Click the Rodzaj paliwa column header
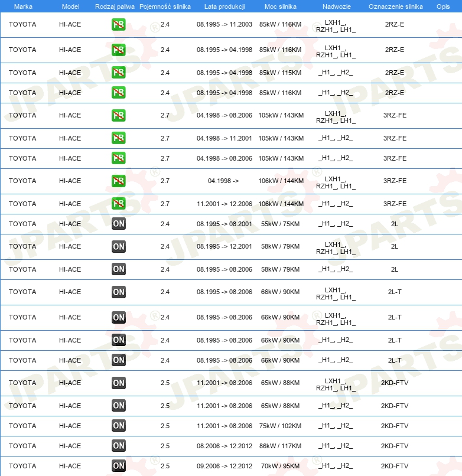Viewport: 462px width, 476px height. (x=115, y=6)
